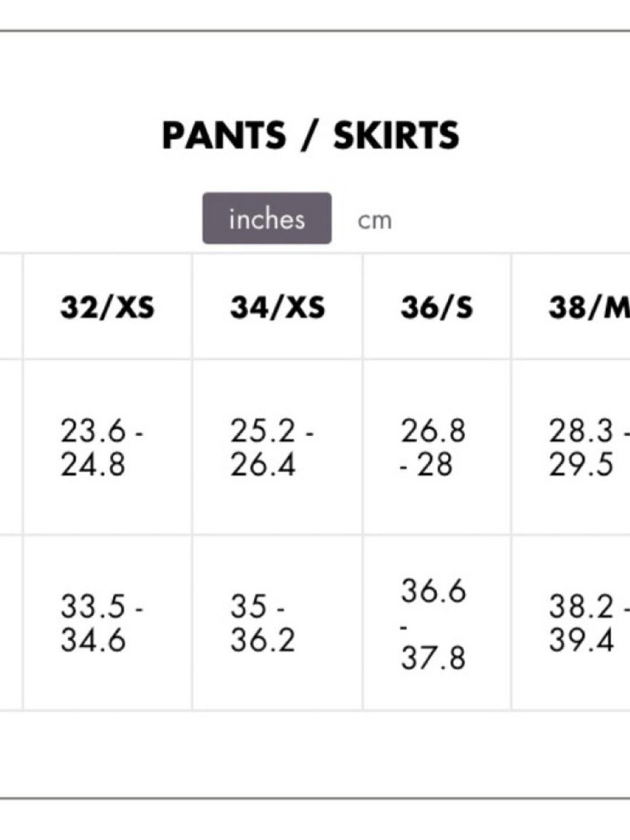Click the 33.5 - 34.6 measurement cell
Screen dimensions: 630x840
[x=107, y=623]
